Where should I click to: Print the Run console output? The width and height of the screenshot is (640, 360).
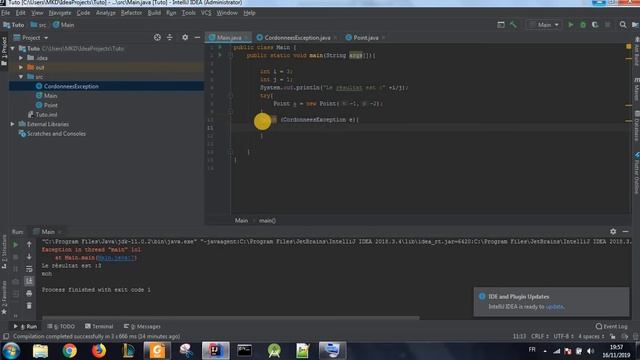pyautogui.click(x=29, y=293)
